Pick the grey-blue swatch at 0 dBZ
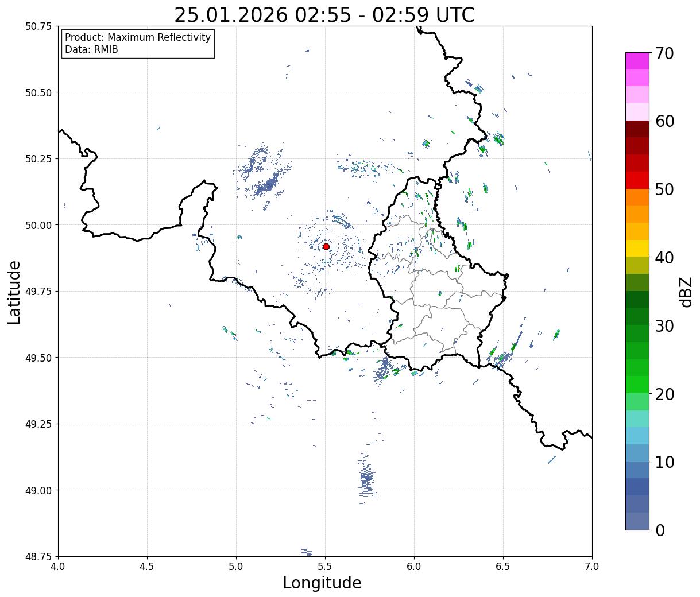 pos(637,521)
